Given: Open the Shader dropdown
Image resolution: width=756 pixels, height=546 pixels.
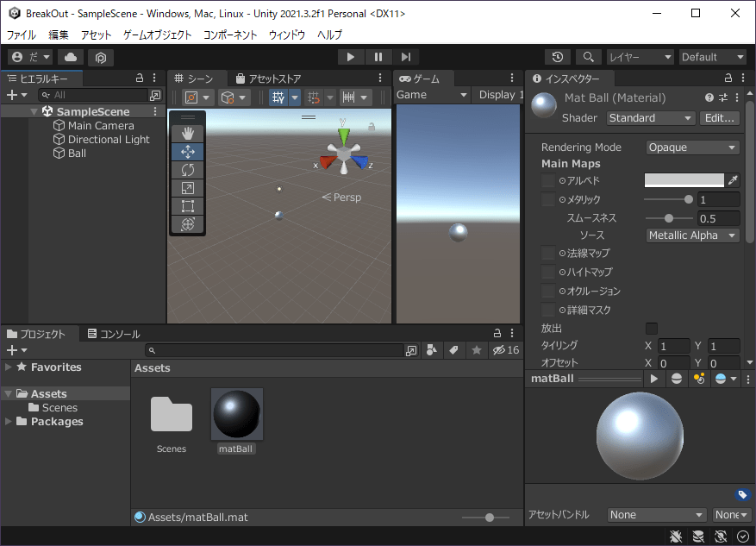Looking at the screenshot, I should coord(650,118).
